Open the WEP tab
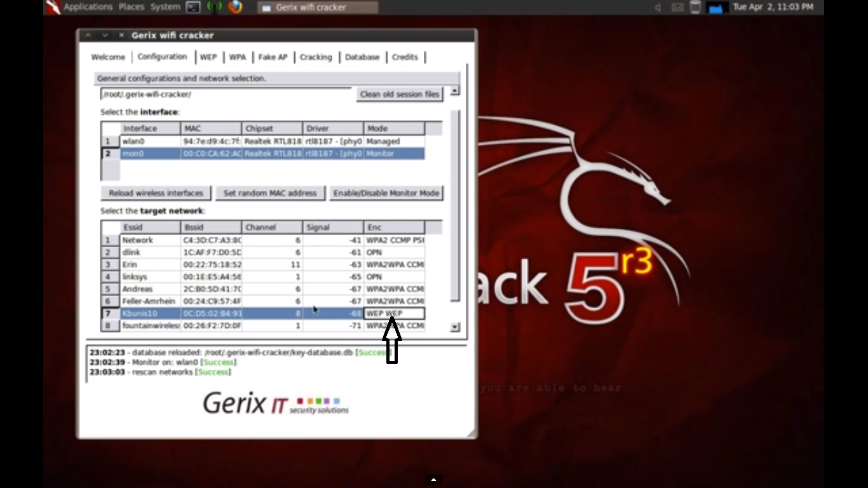Image resolution: width=868 pixels, height=488 pixels. [208, 57]
